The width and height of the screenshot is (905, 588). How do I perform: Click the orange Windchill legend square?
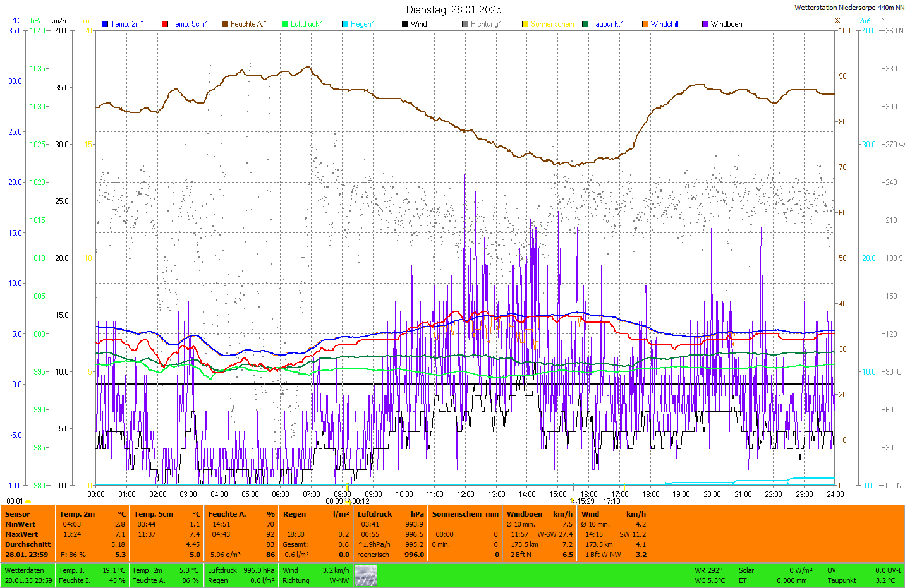645,24
